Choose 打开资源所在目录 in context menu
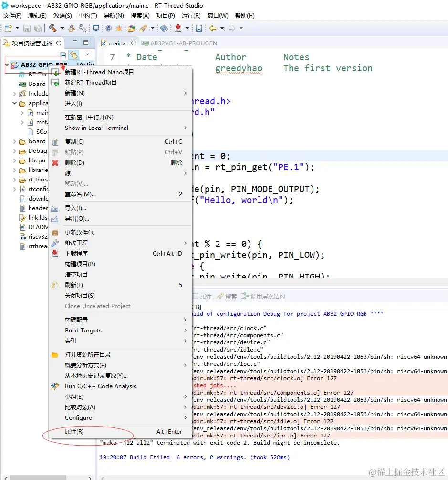This screenshot has width=448, height=480. click(121, 355)
